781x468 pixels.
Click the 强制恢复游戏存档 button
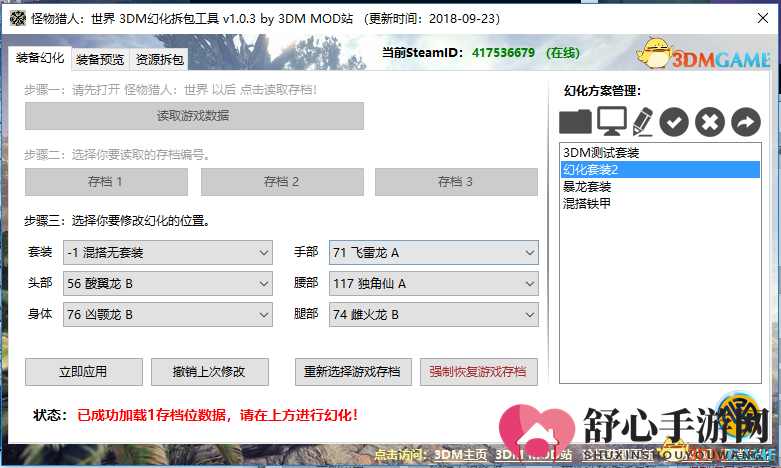point(479,372)
